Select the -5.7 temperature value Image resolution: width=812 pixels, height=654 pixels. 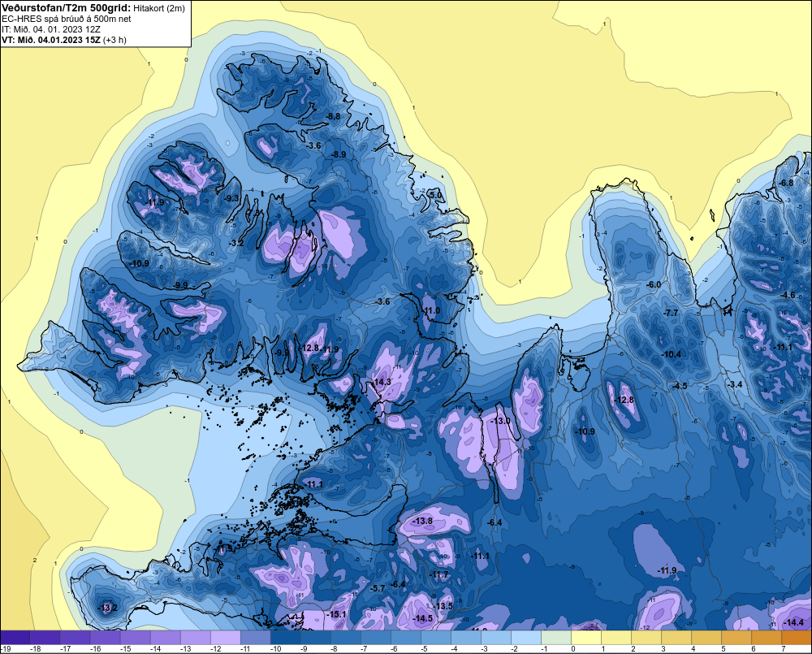tap(378, 588)
